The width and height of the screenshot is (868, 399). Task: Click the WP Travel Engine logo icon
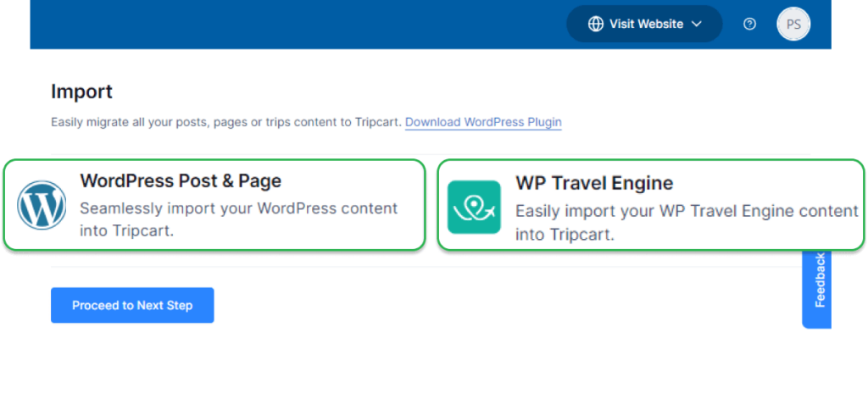tap(474, 207)
